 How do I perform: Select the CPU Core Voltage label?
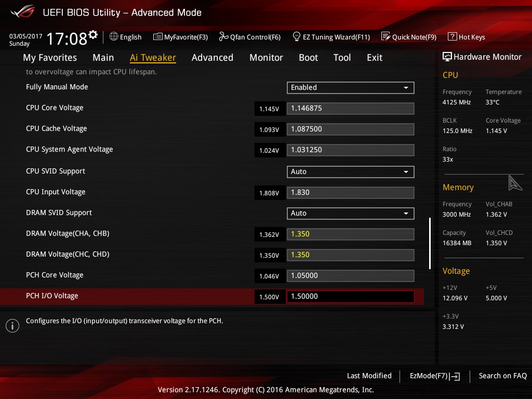55,108
